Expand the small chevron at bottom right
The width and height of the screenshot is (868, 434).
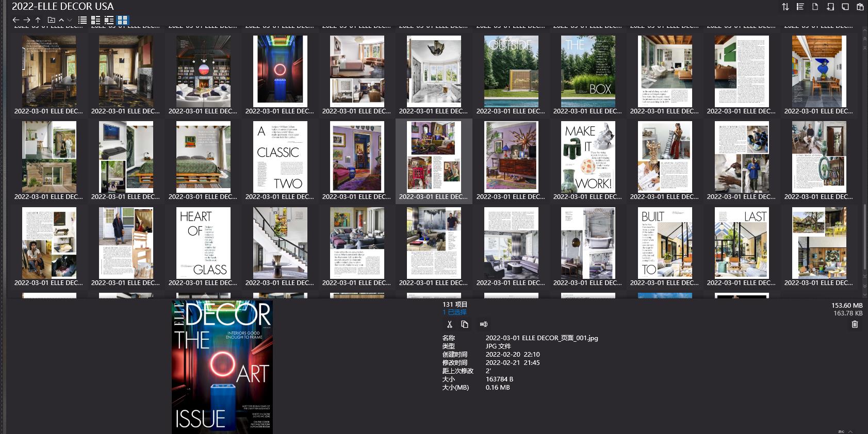850,431
